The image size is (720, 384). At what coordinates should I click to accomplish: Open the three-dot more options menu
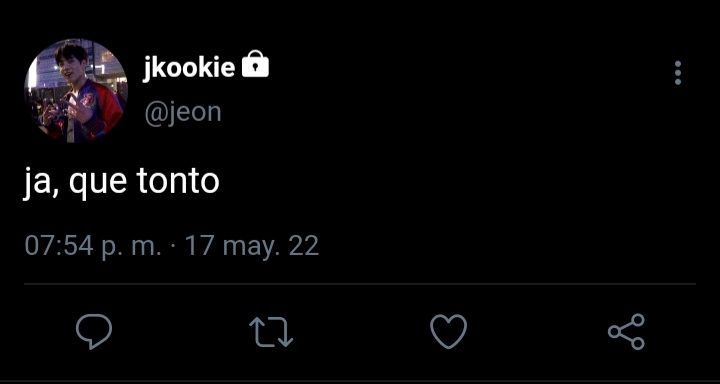click(x=678, y=73)
